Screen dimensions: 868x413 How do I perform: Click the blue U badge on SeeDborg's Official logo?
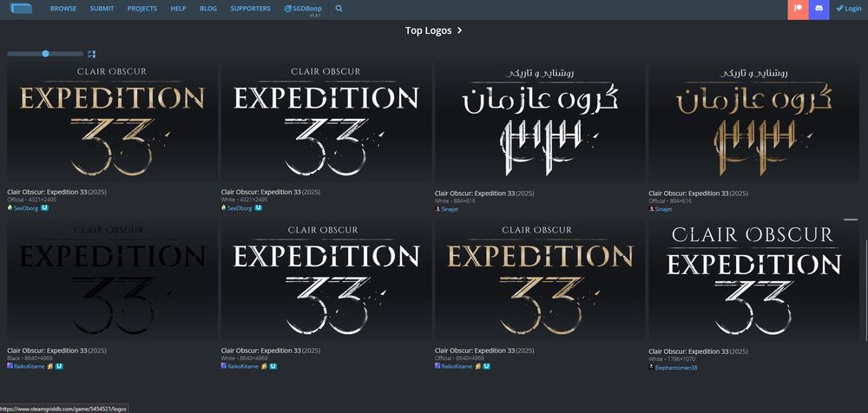[x=45, y=207]
